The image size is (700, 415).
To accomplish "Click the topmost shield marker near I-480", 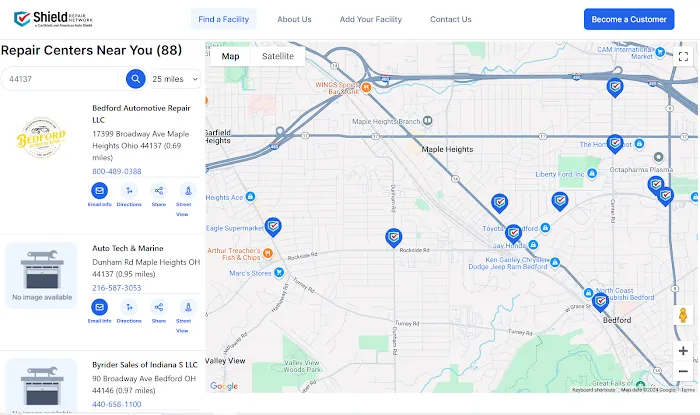I will [x=615, y=87].
